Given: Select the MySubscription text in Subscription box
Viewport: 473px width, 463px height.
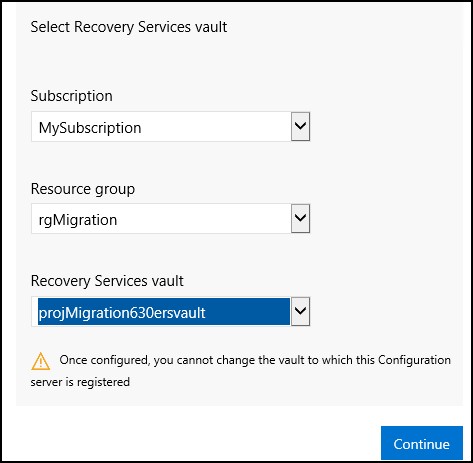Looking at the screenshot, I should click(90, 128).
